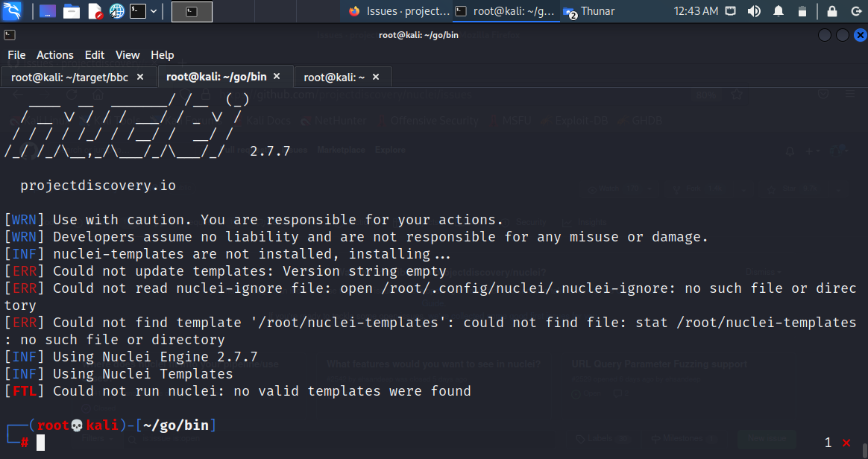Open the Edit menu

tap(95, 54)
